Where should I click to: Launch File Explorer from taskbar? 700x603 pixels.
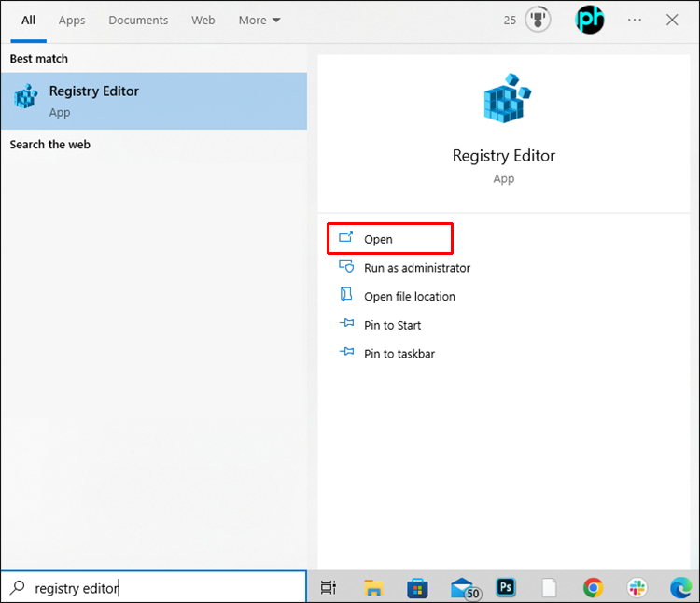click(x=373, y=588)
